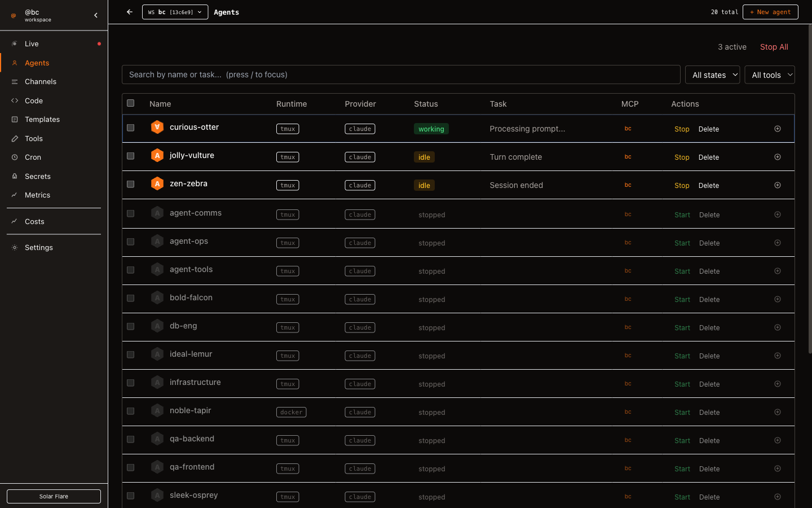Image resolution: width=812 pixels, height=508 pixels.
Task: Open the Secrets page
Action: [x=54, y=176]
